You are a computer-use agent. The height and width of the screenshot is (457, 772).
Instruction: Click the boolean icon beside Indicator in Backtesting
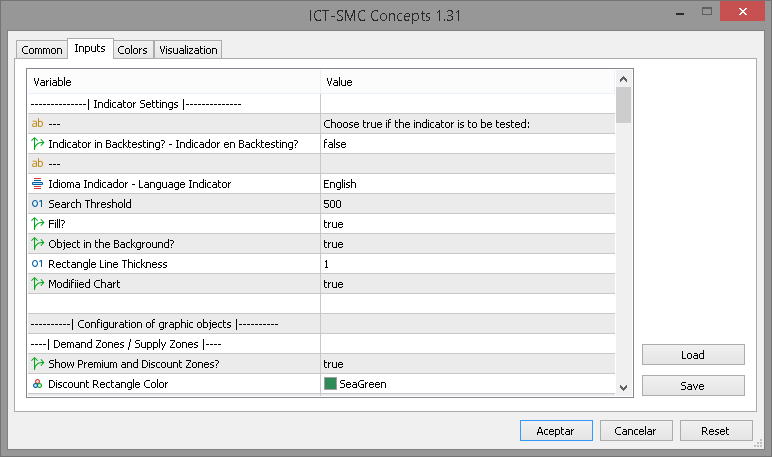pyautogui.click(x=38, y=144)
